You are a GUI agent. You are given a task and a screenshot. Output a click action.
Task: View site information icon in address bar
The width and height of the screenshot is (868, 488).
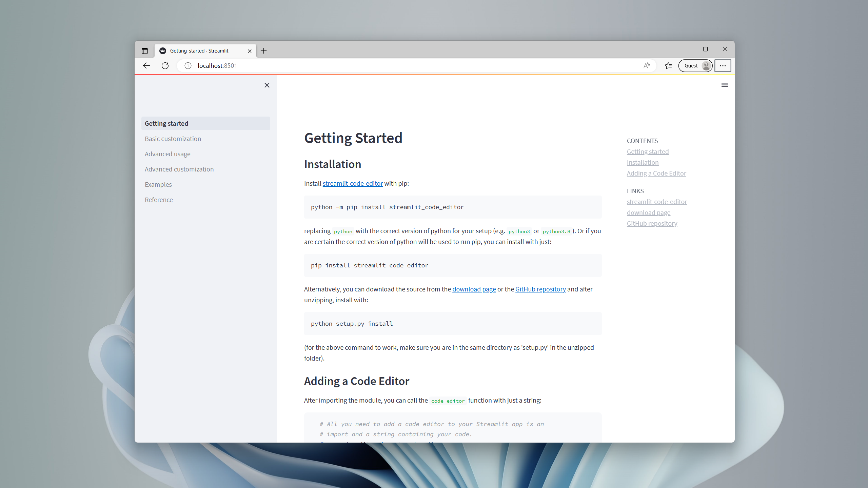(188, 66)
